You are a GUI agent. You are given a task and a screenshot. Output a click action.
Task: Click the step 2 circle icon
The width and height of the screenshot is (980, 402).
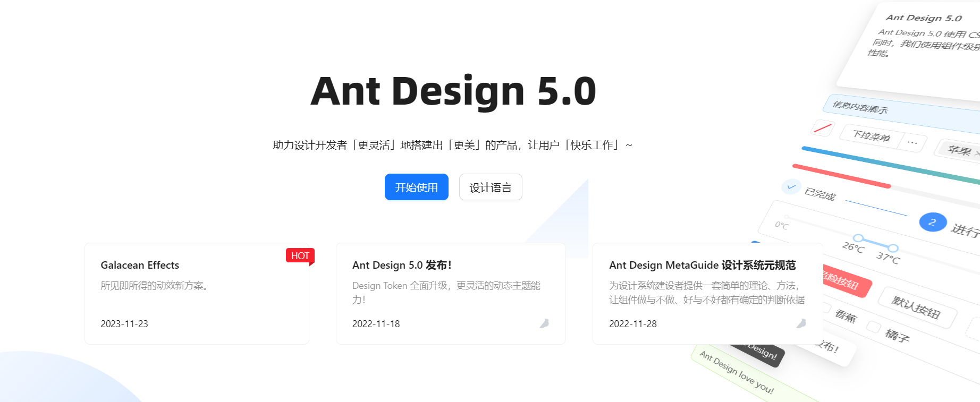coord(933,222)
